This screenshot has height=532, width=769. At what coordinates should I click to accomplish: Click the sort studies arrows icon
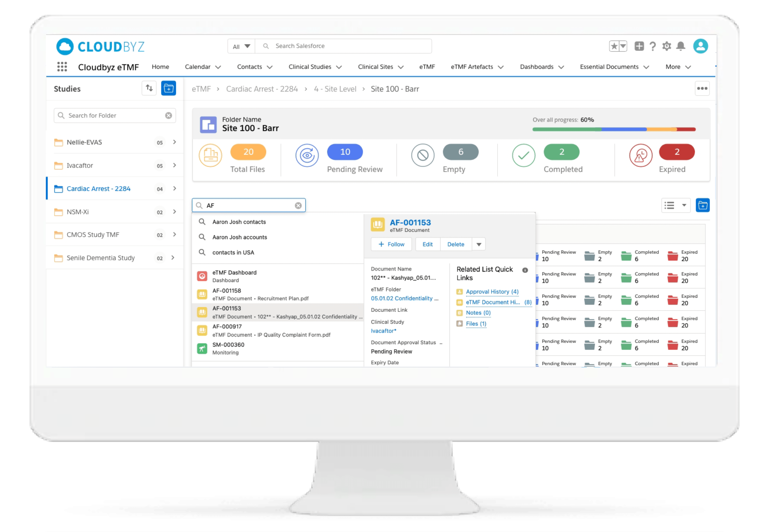pyautogui.click(x=149, y=88)
